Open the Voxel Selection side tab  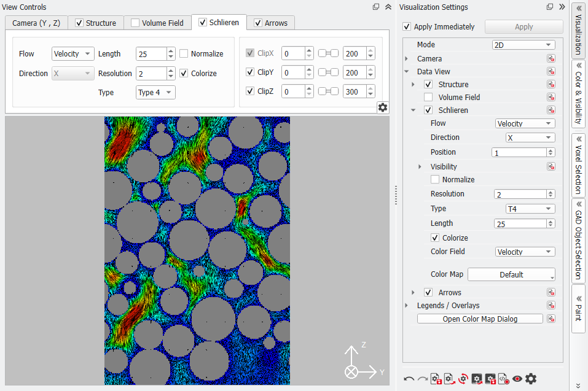[x=578, y=165]
